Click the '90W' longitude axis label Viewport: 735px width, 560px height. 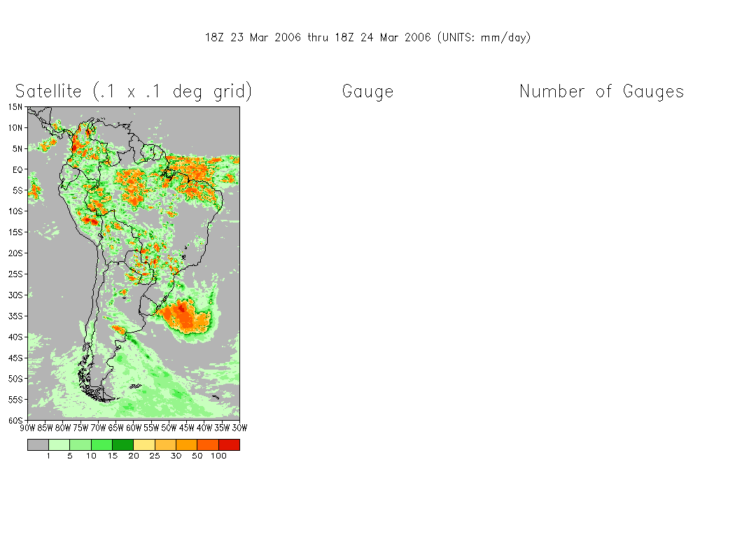(x=28, y=428)
